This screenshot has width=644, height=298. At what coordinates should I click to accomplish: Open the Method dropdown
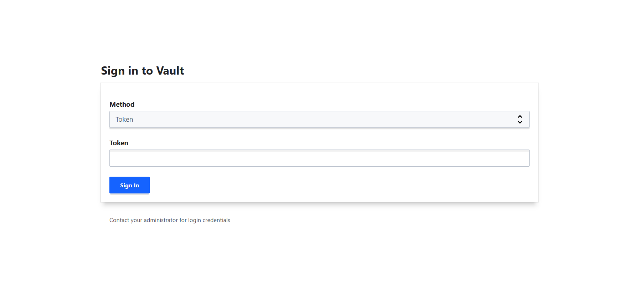pos(319,119)
